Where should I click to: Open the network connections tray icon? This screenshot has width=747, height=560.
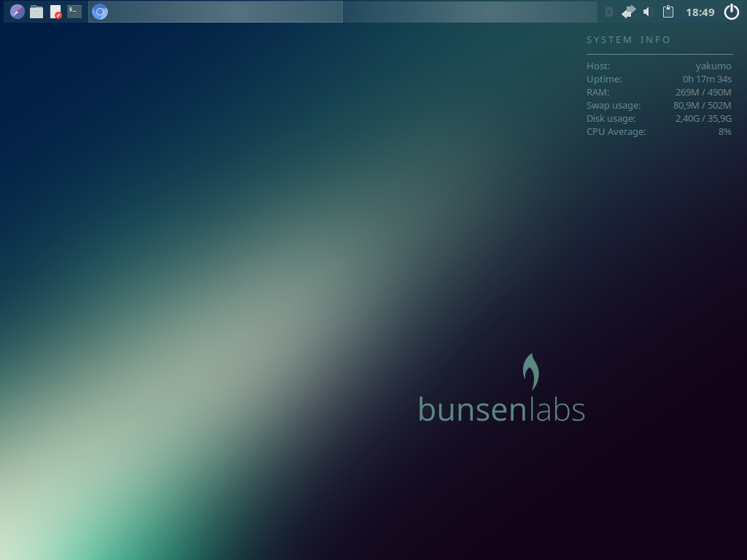click(x=628, y=12)
